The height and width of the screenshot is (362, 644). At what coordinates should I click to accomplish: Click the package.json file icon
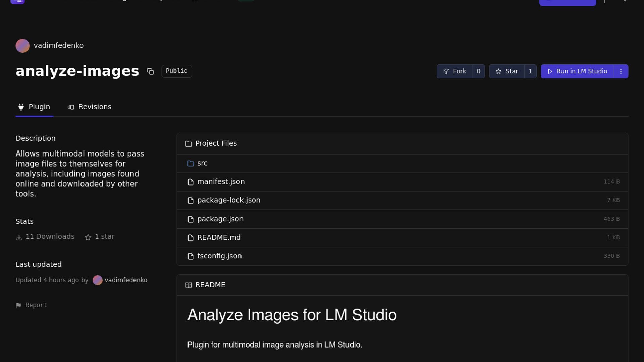pyautogui.click(x=191, y=219)
